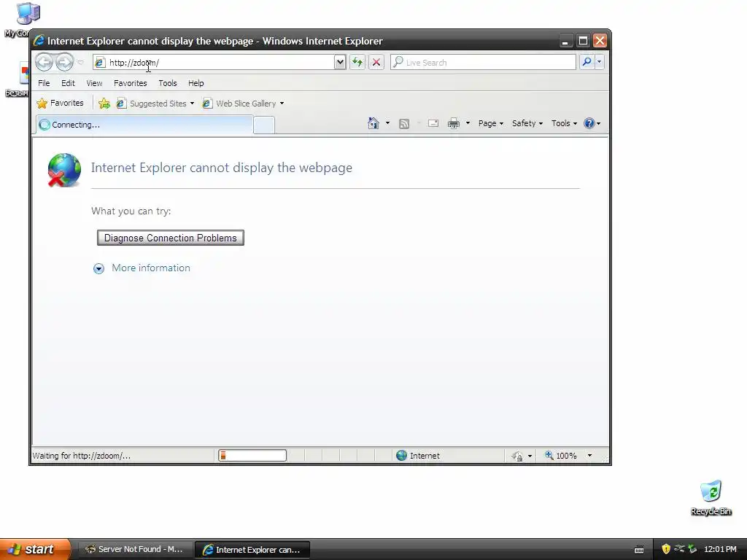Open search provider options dropdown arrow
747x560 pixels.
click(600, 62)
